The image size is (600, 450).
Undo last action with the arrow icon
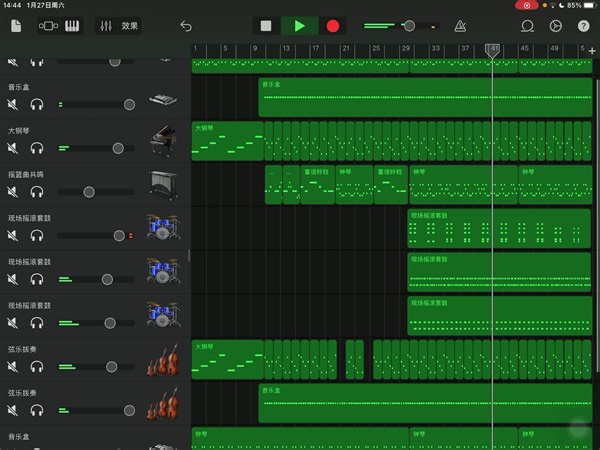click(x=186, y=26)
